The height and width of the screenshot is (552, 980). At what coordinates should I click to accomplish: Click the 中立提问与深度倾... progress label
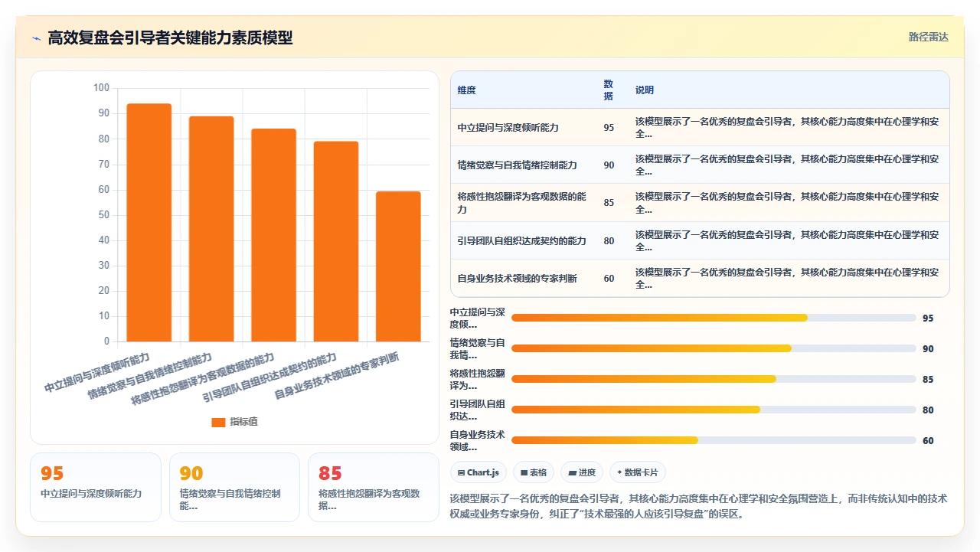[x=478, y=318]
